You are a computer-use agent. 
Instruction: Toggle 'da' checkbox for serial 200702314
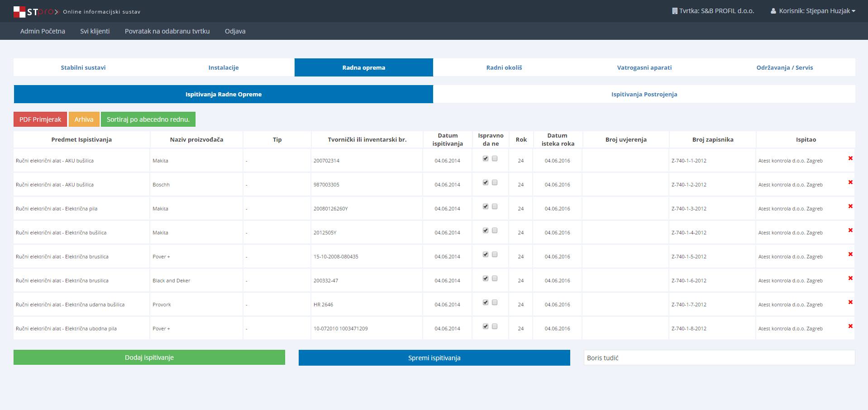[486, 158]
